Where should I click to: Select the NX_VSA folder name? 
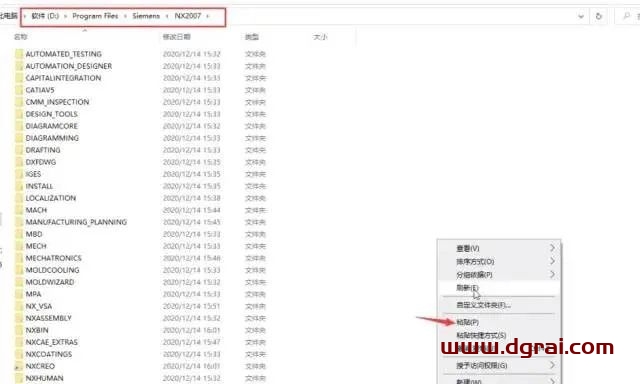[x=39, y=306]
